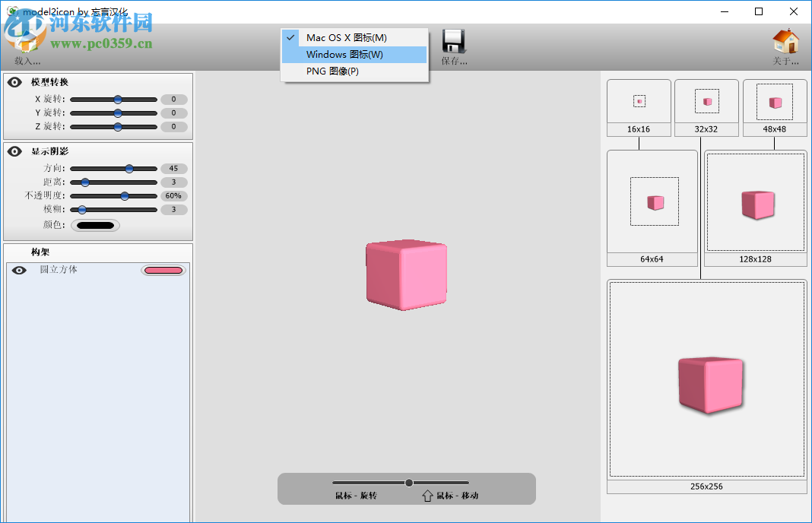The image size is (812, 523).
Task: Click the 模型转换 section header
Action: point(49,82)
